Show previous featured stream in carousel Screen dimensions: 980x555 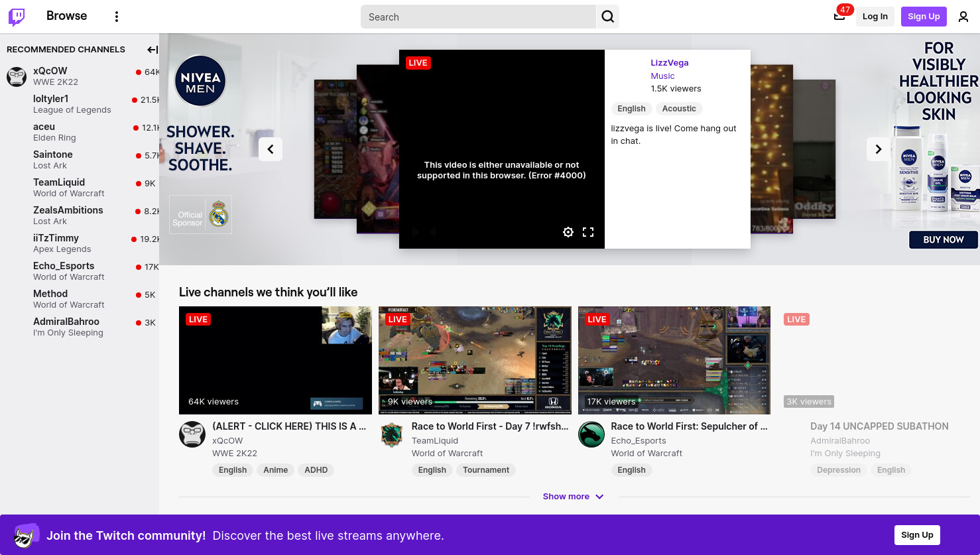coord(271,149)
